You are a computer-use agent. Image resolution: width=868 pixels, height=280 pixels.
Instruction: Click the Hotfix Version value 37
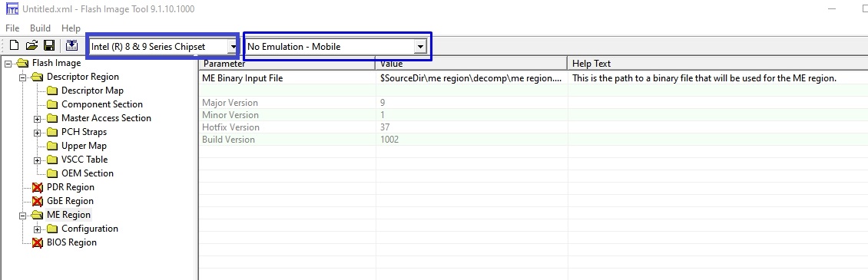point(386,127)
